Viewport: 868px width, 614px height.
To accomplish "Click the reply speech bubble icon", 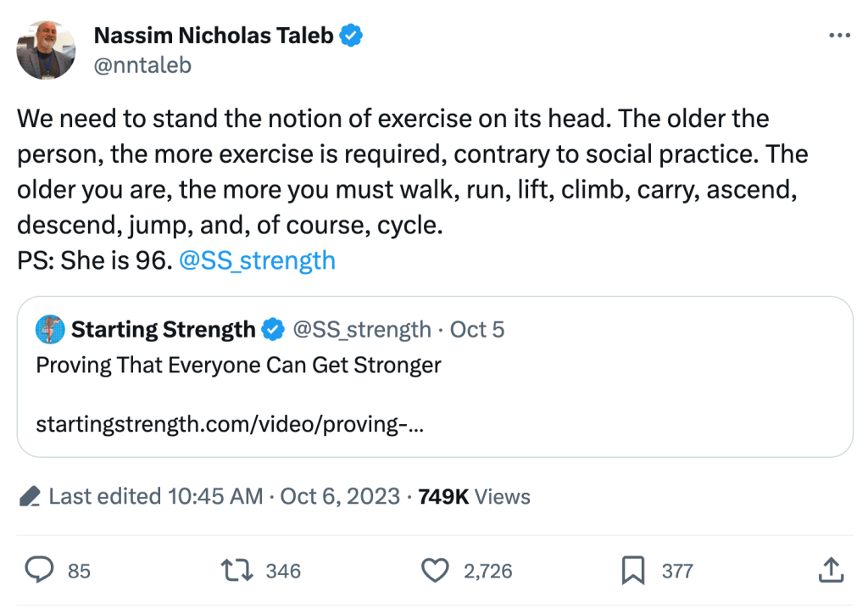I will 39,571.
